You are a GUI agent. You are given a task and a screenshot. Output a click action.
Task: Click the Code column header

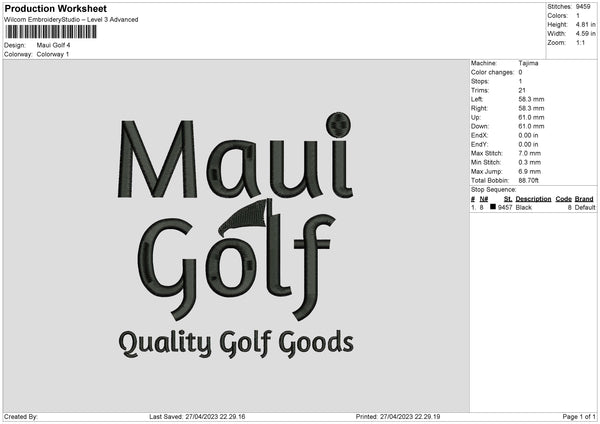563,199
